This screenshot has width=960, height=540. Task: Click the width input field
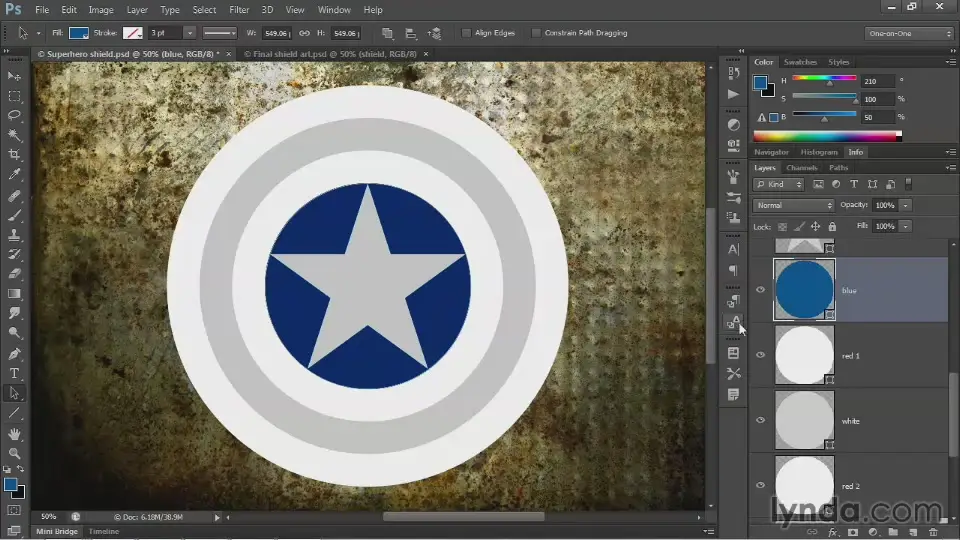point(276,33)
